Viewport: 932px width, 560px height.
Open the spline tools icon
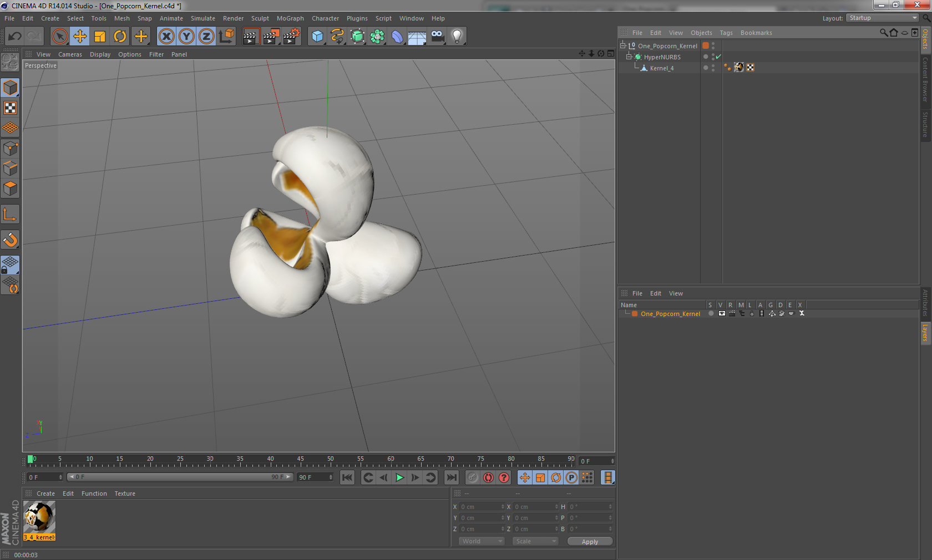[337, 37]
